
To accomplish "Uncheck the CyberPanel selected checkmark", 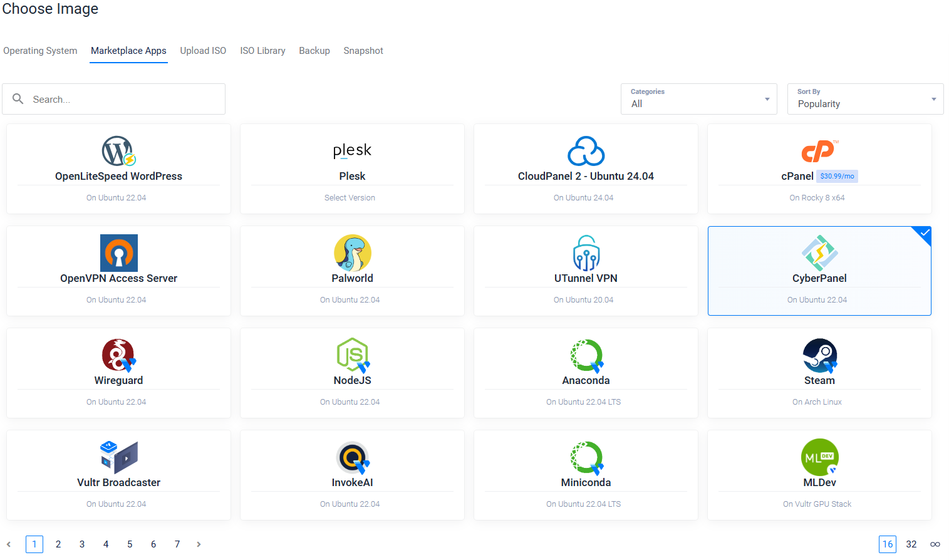I will tap(924, 233).
